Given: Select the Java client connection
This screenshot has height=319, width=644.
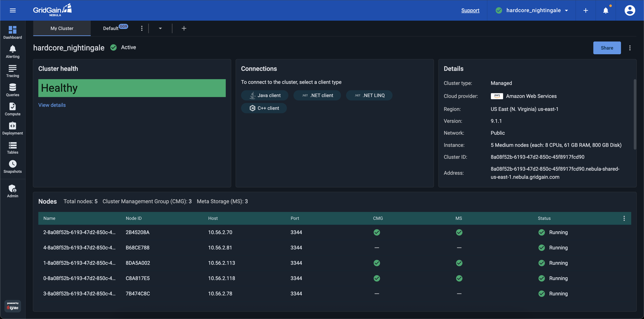Looking at the screenshot, I should click(264, 95).
